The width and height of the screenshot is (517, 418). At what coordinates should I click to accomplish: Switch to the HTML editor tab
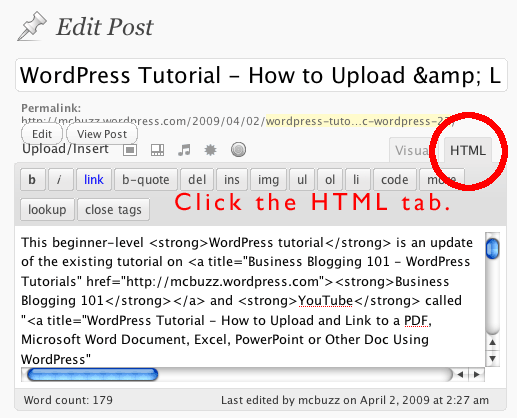[x=468, y=150]
